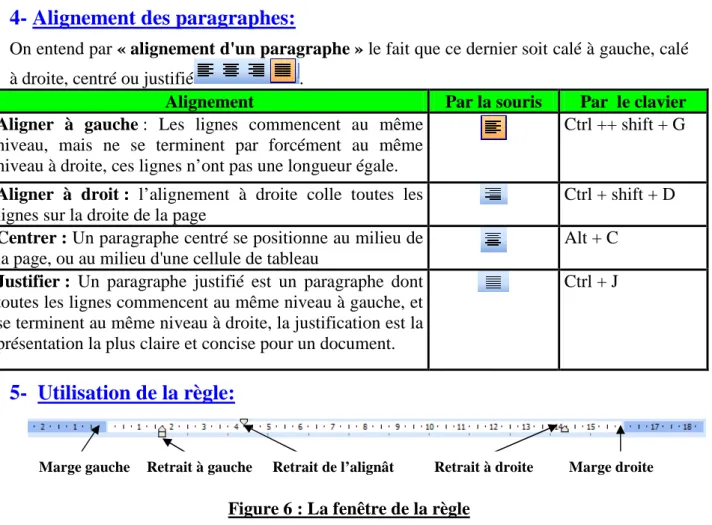
Task: Click the number 17 in the ruler's right margin
Action: pyautogui.click(x=654, y=427)
